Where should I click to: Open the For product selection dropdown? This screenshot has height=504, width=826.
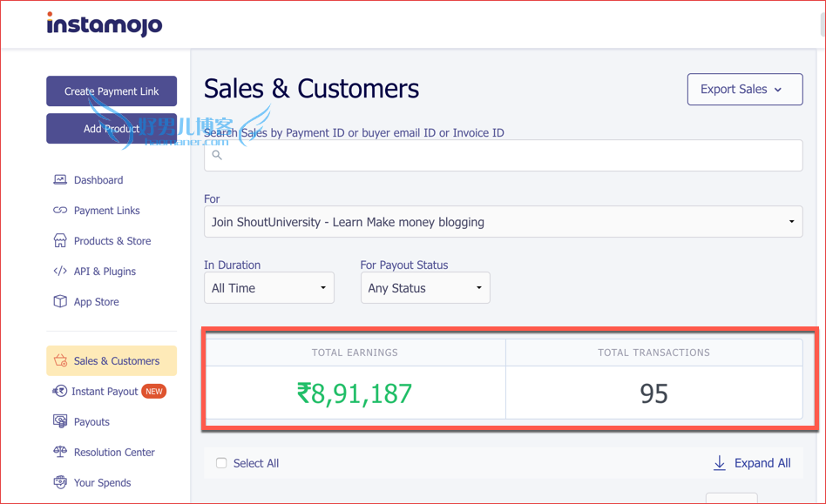click(x=503, y=221)
